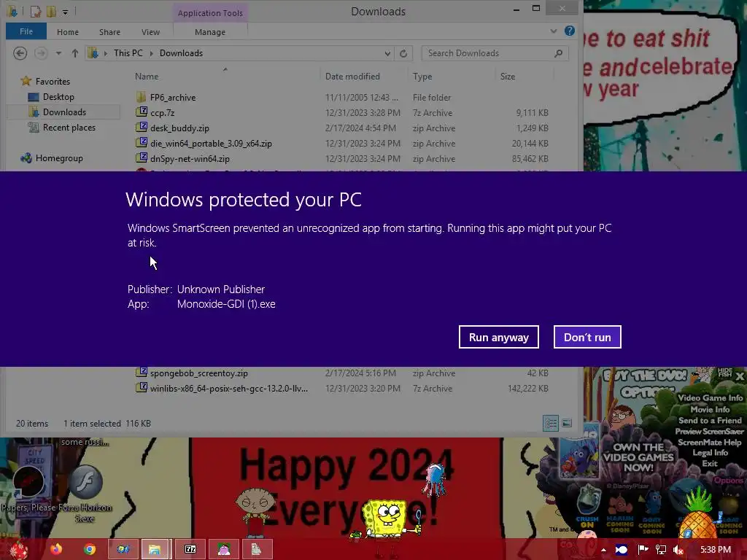
Task: Click the Up one level arrow
Action: click(x=75, y=53)
